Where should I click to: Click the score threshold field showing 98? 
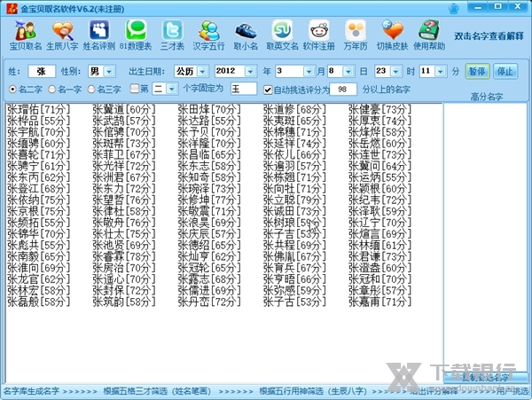(342, 90)
